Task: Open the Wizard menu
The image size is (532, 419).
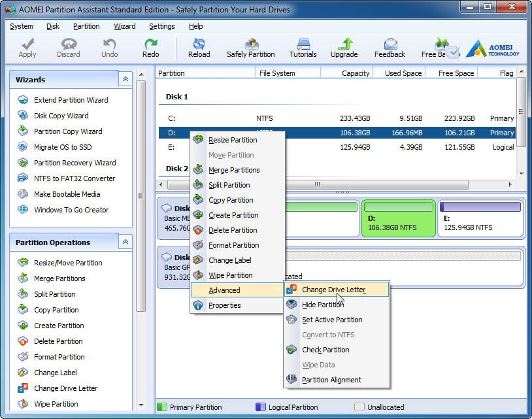Action: pos(124,26)
